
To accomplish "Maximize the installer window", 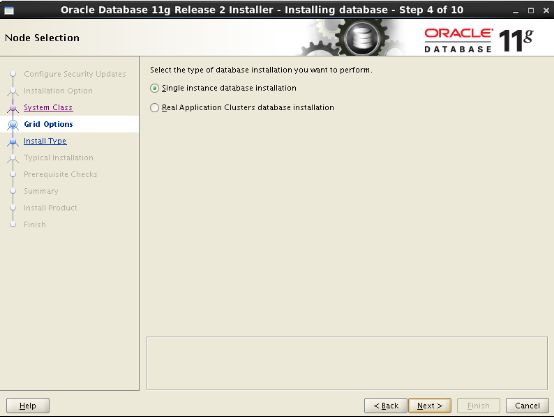I will (531, 11).
